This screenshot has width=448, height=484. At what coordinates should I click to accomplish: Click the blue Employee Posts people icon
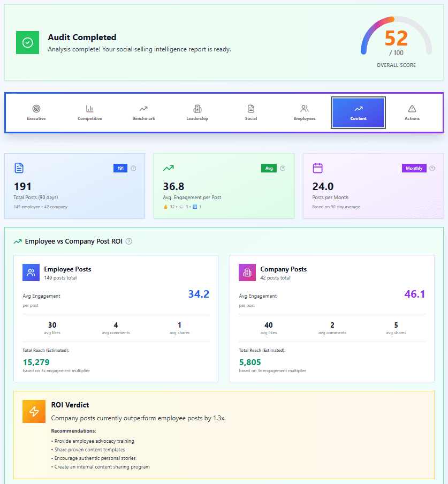31,273
